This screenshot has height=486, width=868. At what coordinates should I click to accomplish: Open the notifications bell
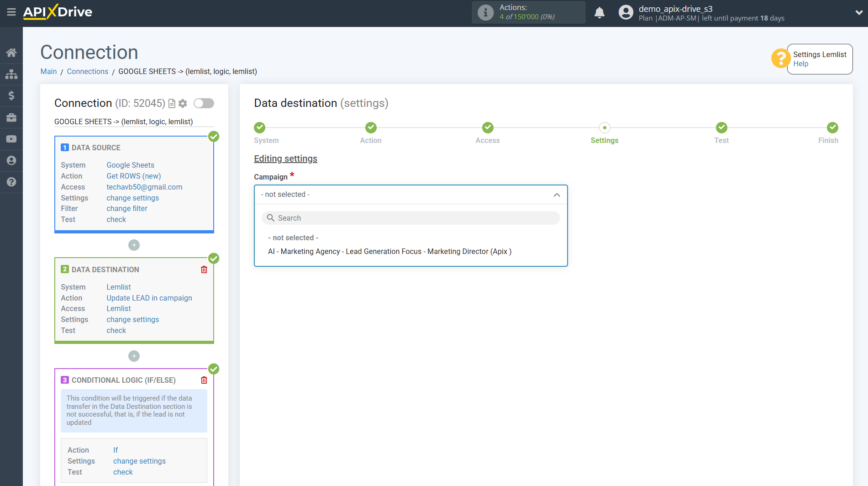[x=600, y=12]
